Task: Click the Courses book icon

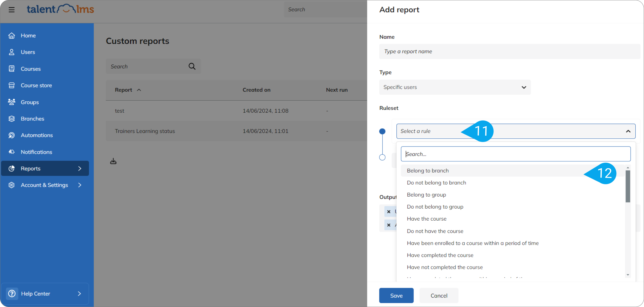Action: 11,69
